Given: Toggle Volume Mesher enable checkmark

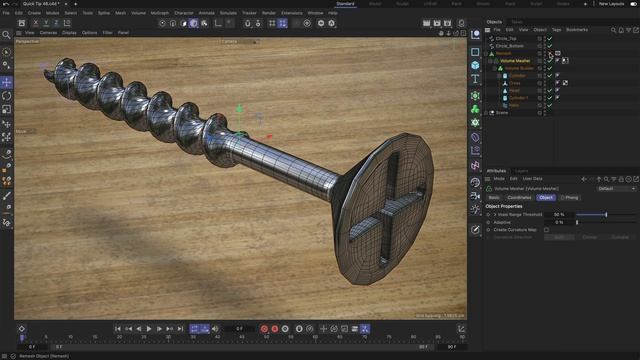Looking at the screenshot, I should pyautogui.click(x=549, y=60).
